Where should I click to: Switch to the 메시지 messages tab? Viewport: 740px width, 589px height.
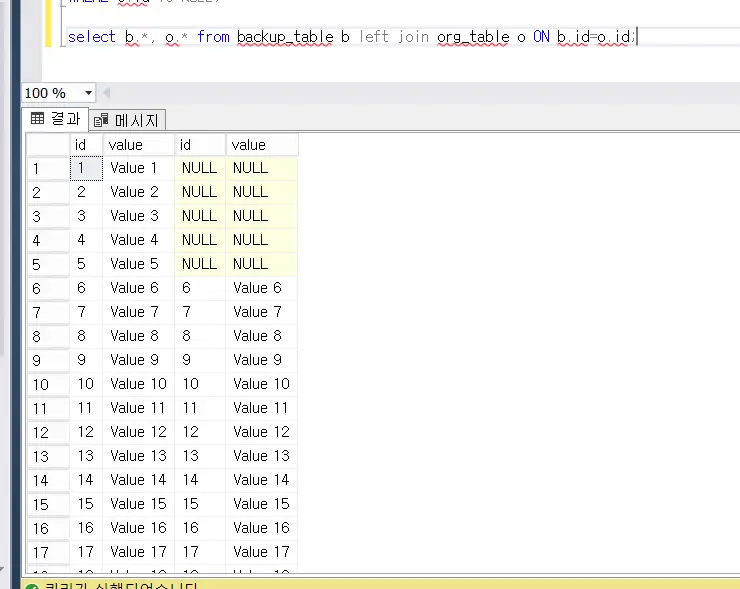(127, 120)
